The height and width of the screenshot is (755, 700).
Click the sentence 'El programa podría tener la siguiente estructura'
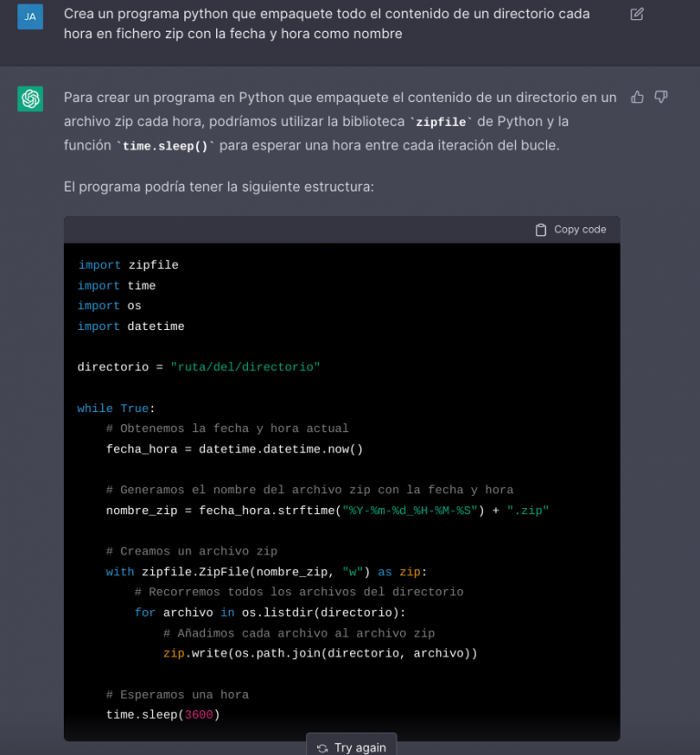pos(219,187)
